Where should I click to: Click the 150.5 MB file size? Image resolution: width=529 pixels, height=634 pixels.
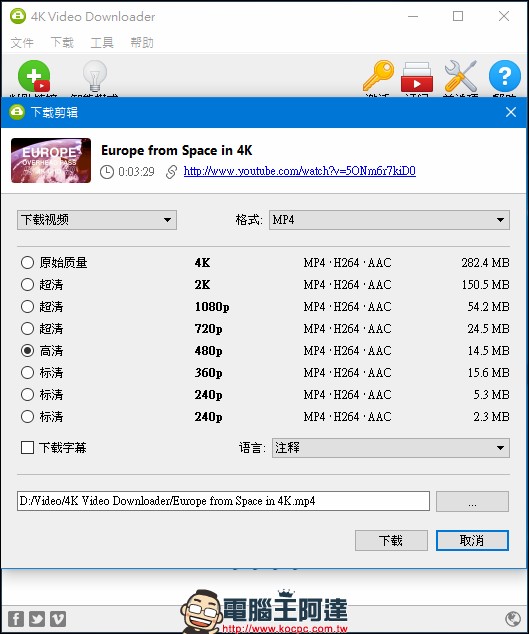tap(485, 285)
